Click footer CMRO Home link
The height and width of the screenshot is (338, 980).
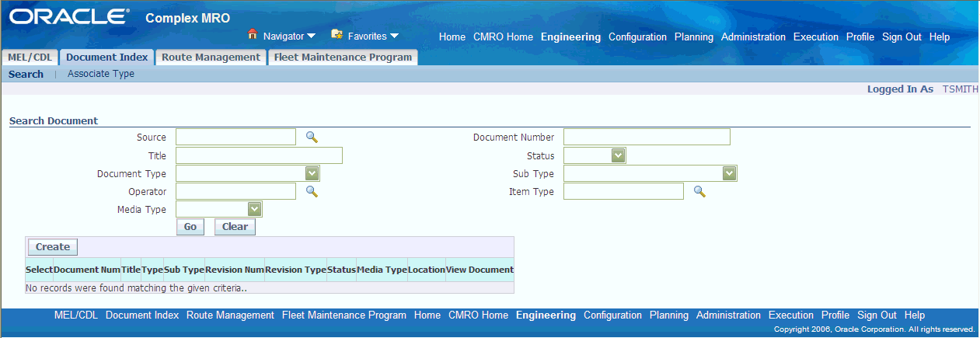coord(478,315)
